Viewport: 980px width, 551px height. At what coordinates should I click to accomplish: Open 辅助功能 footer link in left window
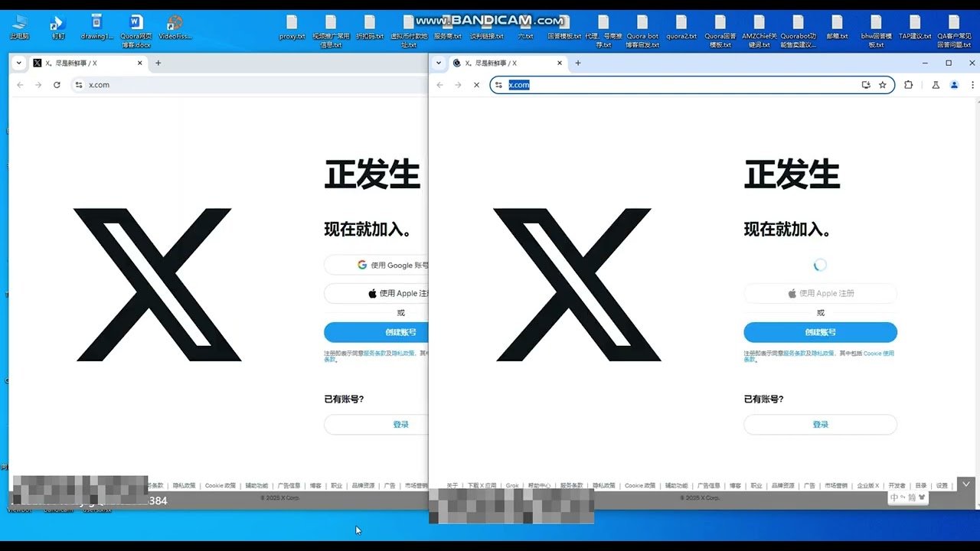point(256,485)
